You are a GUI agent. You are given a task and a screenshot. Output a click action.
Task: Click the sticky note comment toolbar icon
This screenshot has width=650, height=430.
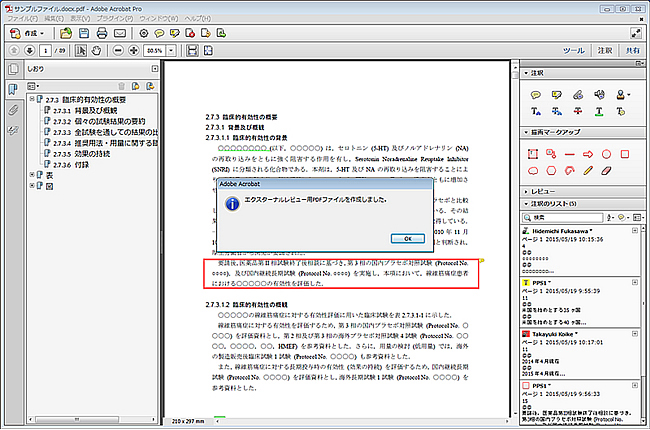pos(159,33)
